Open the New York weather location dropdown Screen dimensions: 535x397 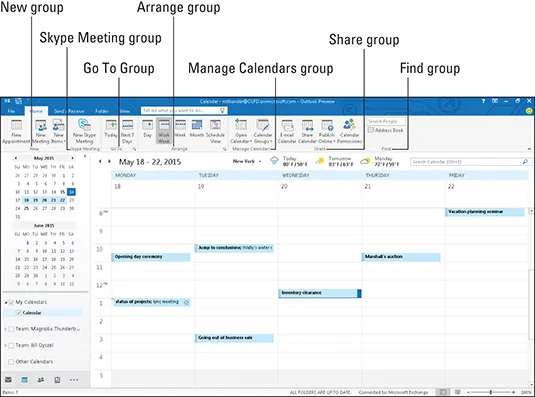tap(260, 161)
